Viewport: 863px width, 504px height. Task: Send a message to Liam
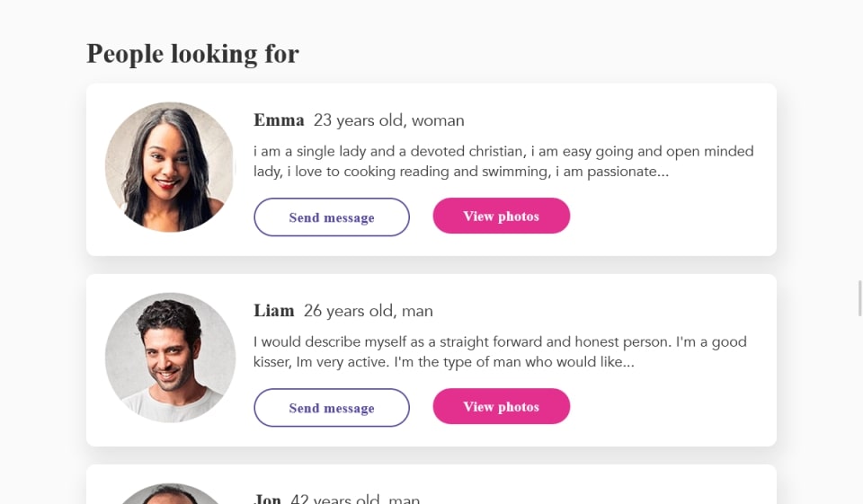tap(332, 408)
